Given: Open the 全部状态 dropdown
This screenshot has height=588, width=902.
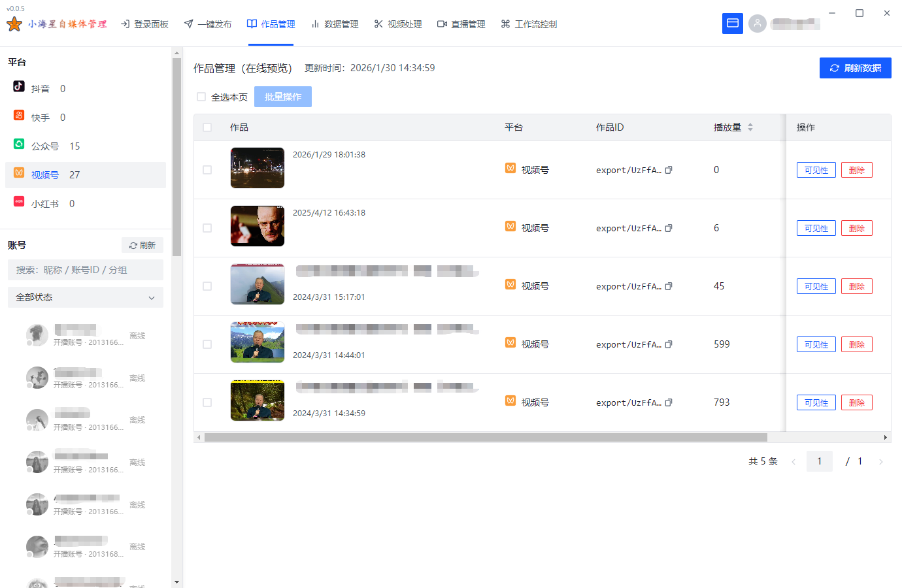Looking at the screenshot, I should tap(85, 297).
